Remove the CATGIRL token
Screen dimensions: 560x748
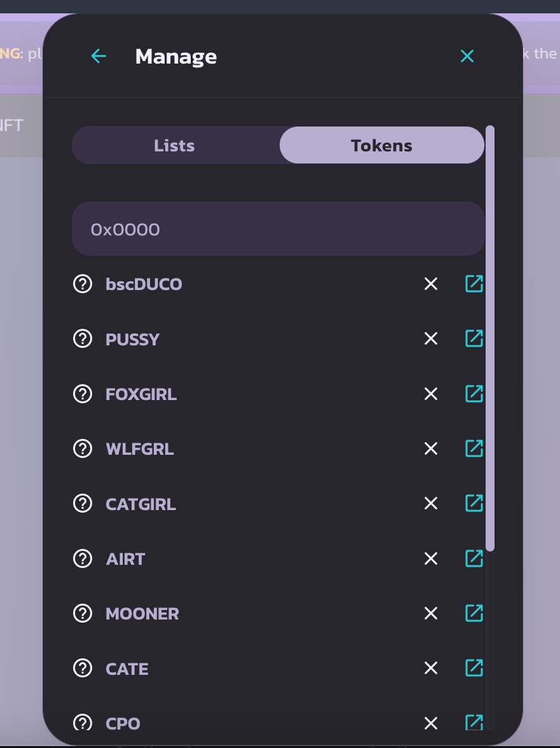pyautogui.click(x=431, y=504)
